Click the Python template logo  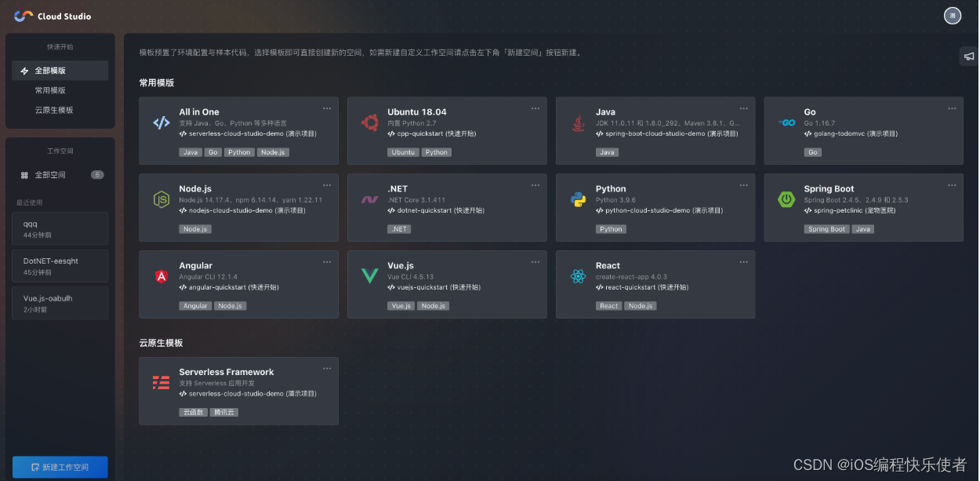click(578, 199)
